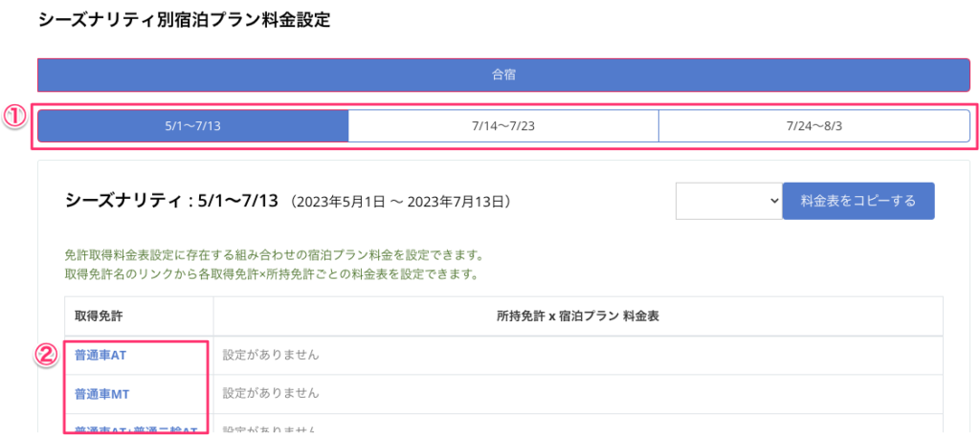The height and width of the screenshot is (435, 980).
Task: Open the 普通車MT license link
Action: [x=100, y=393]
